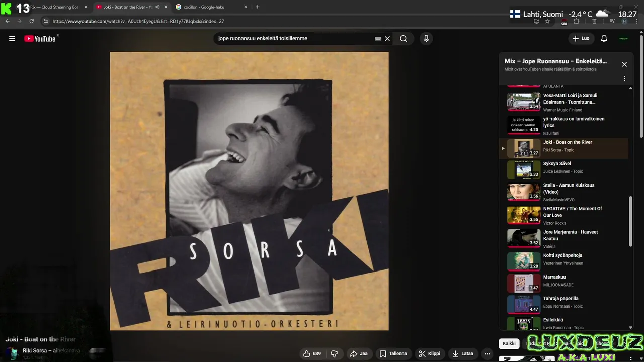
Task: Play Marraskuu by MILJOONASADE
Action: pos(563,283)
